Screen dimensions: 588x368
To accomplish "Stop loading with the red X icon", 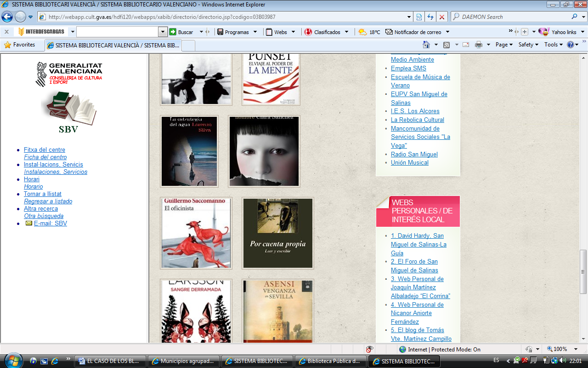I will pos(442,17).
